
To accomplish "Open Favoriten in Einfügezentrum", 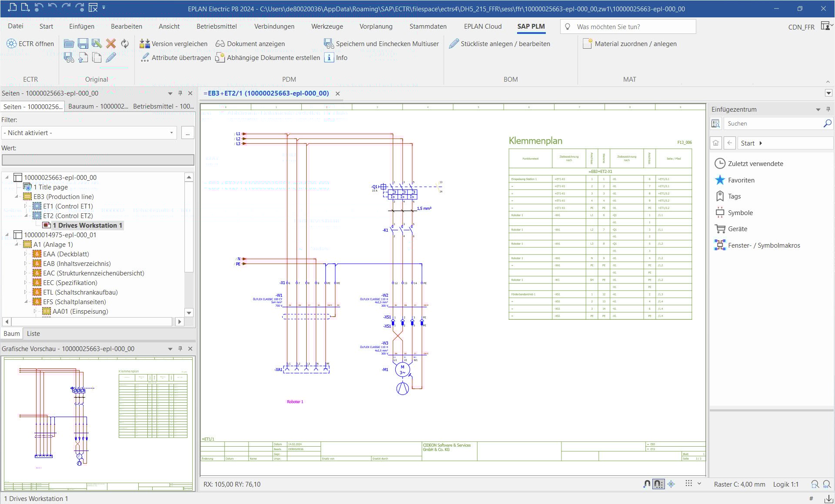I will [x=741, y=180].
